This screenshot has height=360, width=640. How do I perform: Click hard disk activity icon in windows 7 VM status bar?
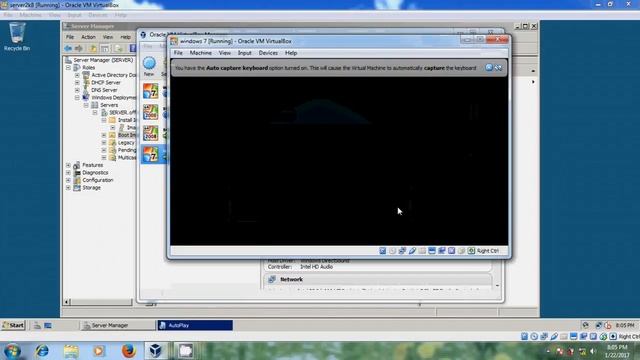[382, 251]
